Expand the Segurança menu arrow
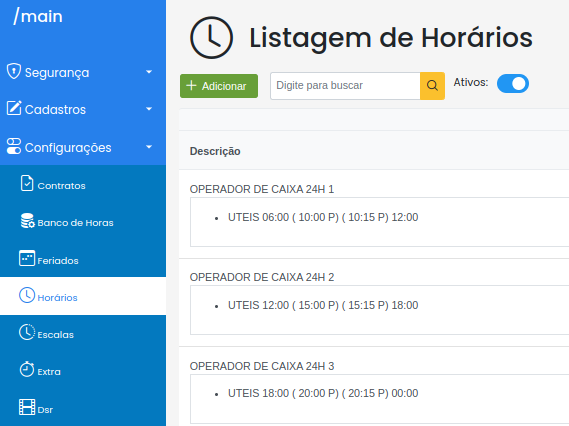 [x=149, y=72]
